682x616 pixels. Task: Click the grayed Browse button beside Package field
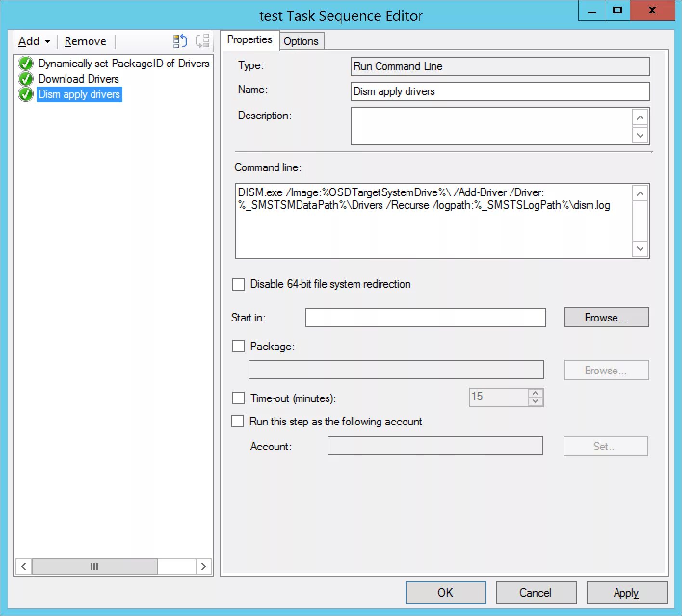[606, 370]
